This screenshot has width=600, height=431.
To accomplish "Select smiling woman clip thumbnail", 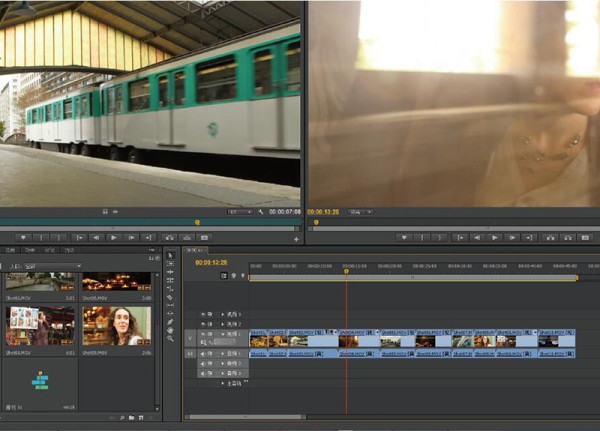I will click(x=117, y=326).
